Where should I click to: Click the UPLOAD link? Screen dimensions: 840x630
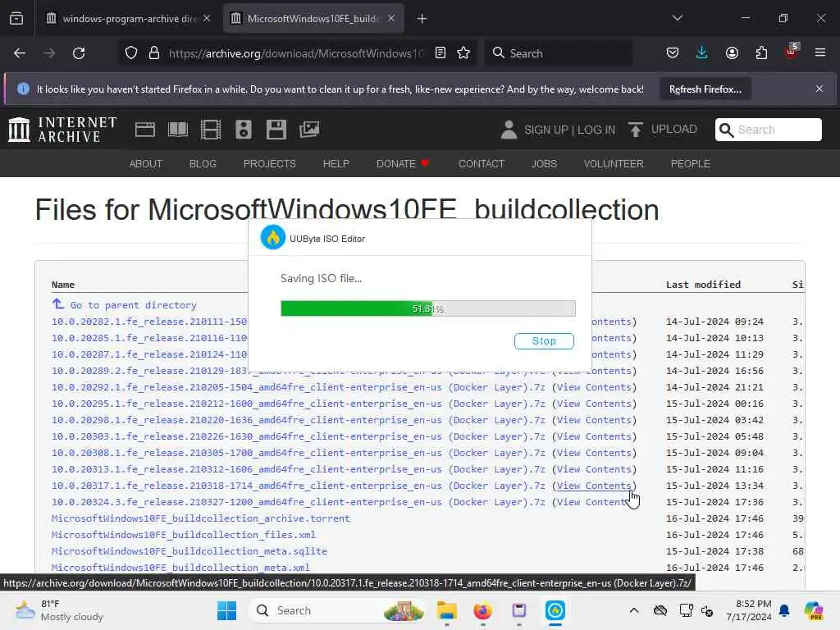click(x=674, y=129)
